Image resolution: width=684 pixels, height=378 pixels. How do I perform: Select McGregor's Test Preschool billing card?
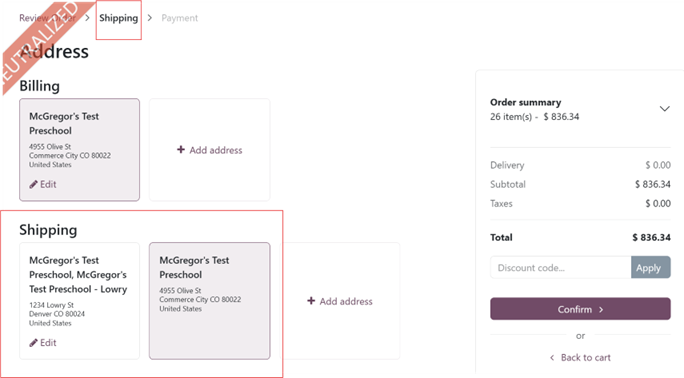79,150
